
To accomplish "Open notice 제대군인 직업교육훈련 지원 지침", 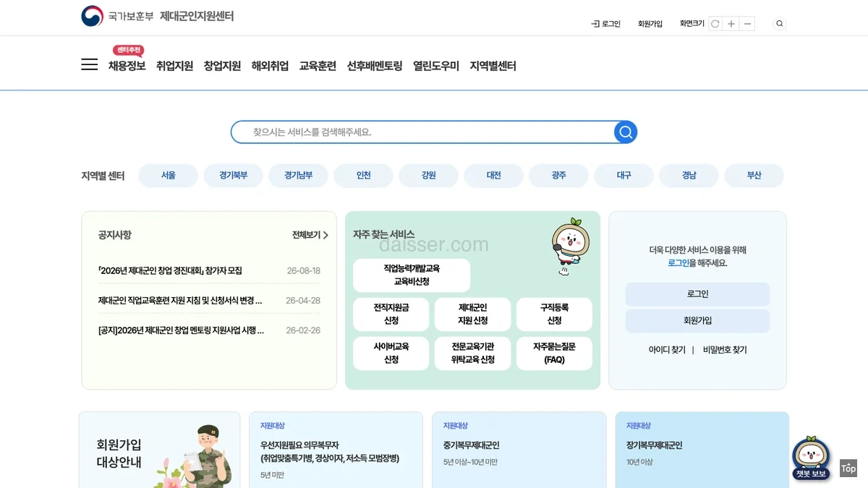I will pyautogui.click(x=180, y=301).
